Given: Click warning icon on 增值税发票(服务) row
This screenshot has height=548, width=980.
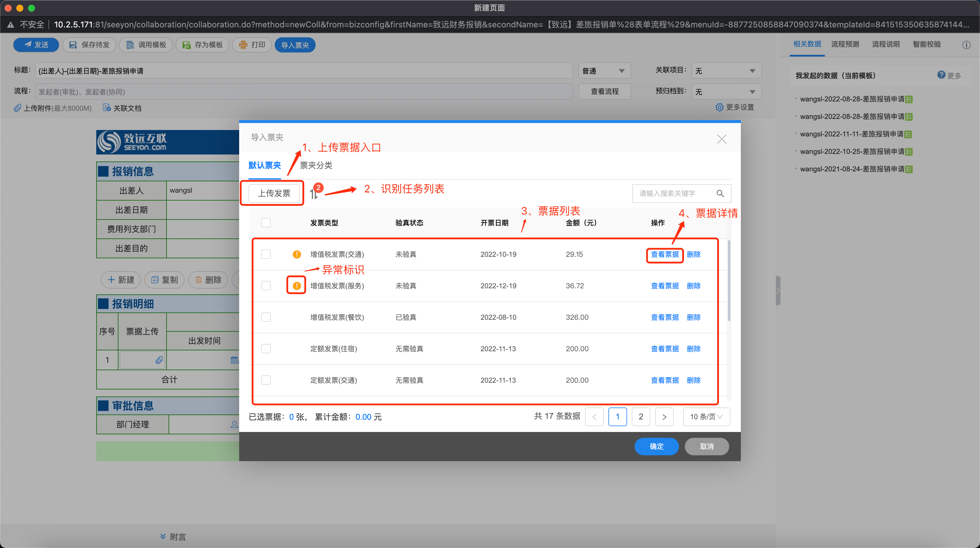Looking at the screenshot, I should (296, 286).
